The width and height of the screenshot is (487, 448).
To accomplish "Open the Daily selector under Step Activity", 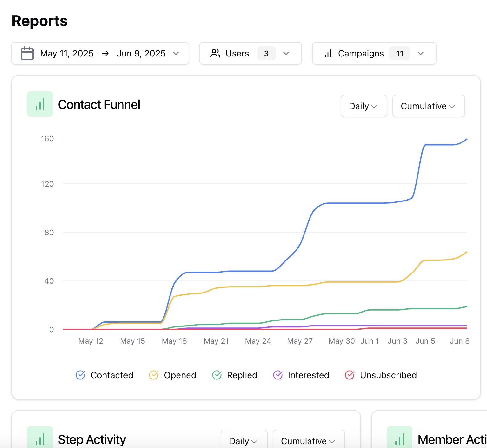I will click(x=244, y=441).
